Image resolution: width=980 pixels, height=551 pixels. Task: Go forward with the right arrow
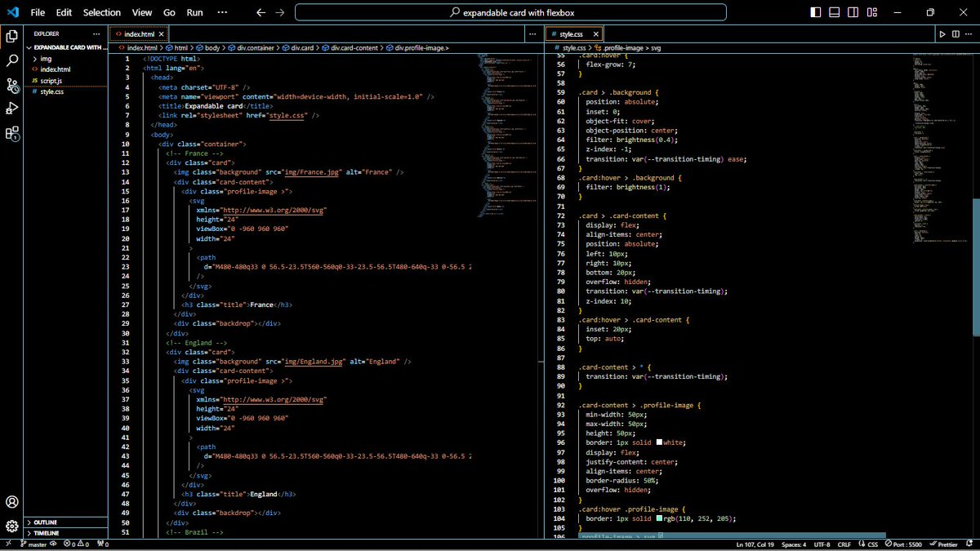pyautogui.click(x=280, y=12)
